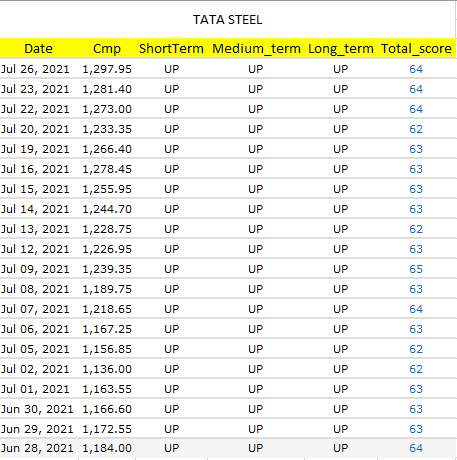Open total score 64 for Jun 28, 2021

click(x=416, y=448)
